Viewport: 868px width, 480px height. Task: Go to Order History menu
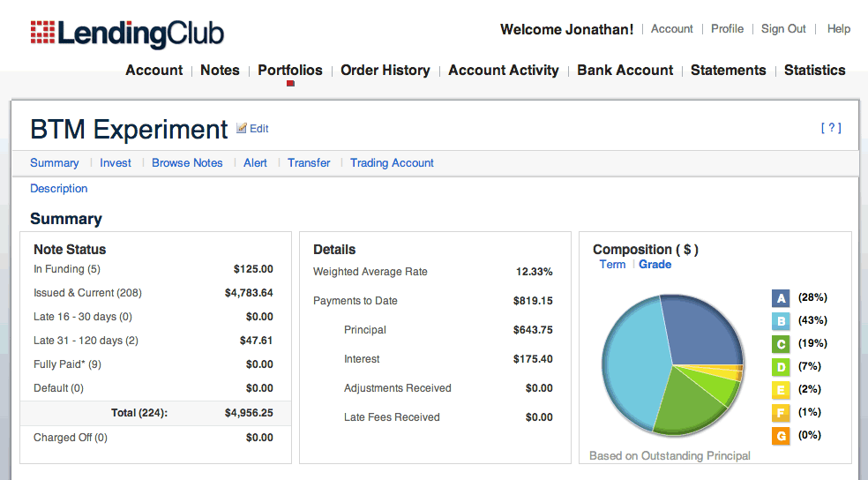(385, 71)
